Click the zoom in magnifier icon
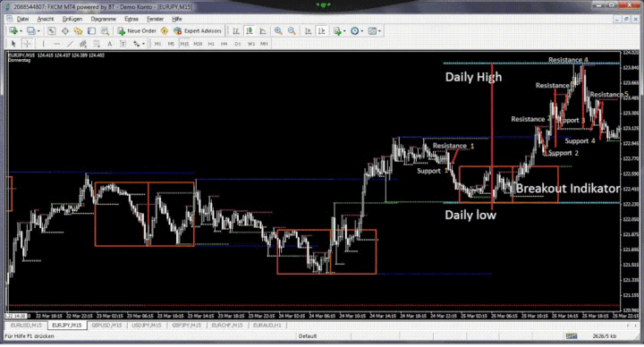 tap(278, 30)
